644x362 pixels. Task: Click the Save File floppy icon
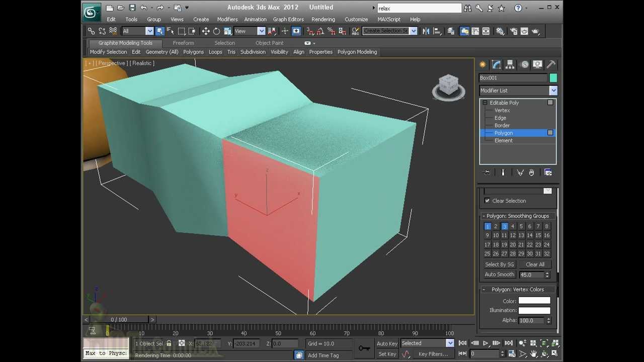coord(132,8)
